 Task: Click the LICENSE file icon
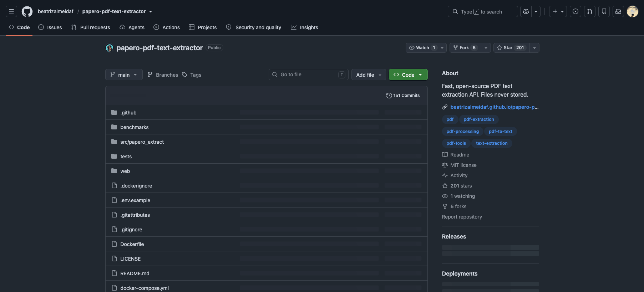click(x=114, y=258)
